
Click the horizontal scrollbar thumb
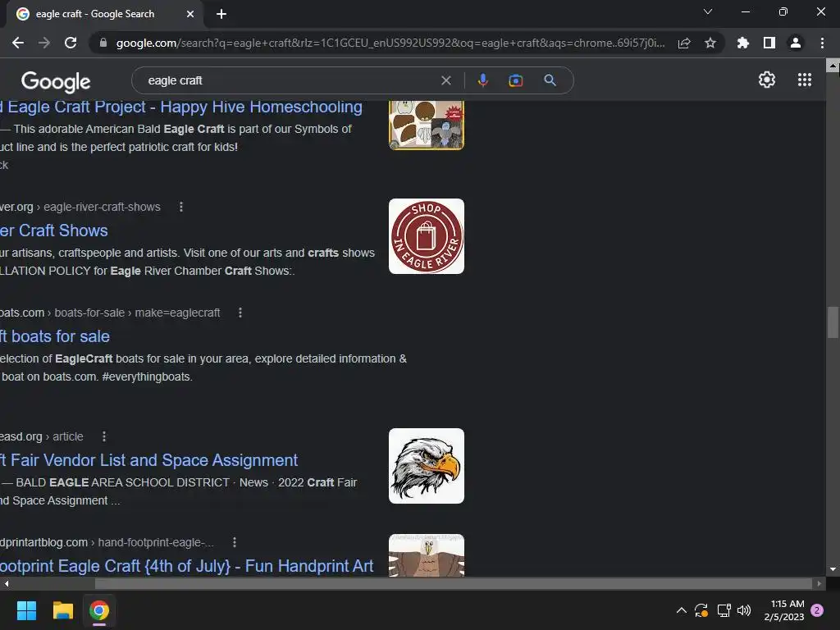[x=453, y=583]
